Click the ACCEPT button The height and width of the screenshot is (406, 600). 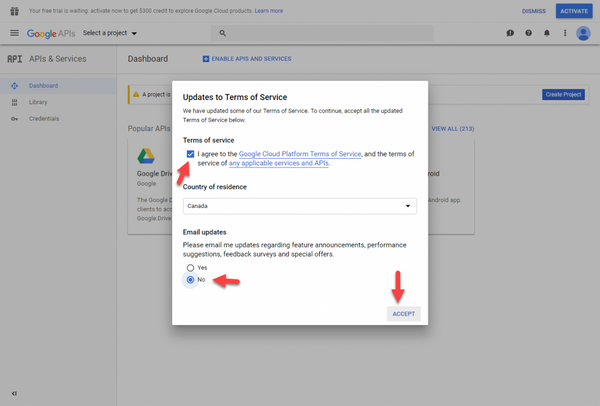point(403,313)
